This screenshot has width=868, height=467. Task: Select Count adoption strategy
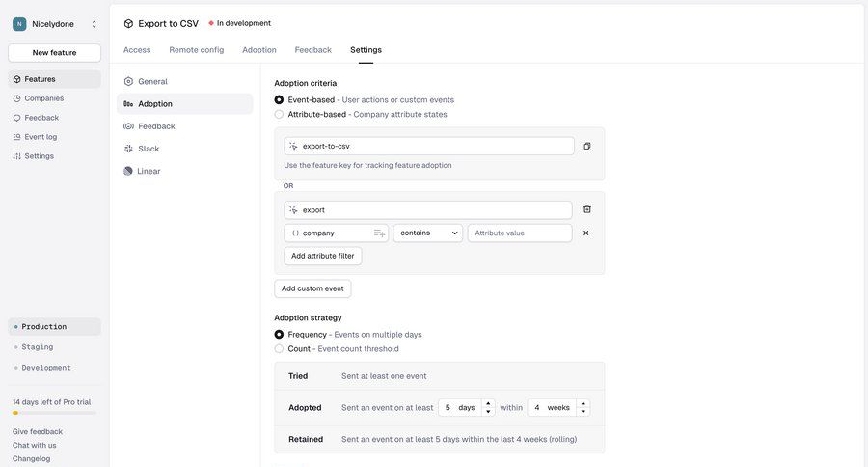coord(279,349)
